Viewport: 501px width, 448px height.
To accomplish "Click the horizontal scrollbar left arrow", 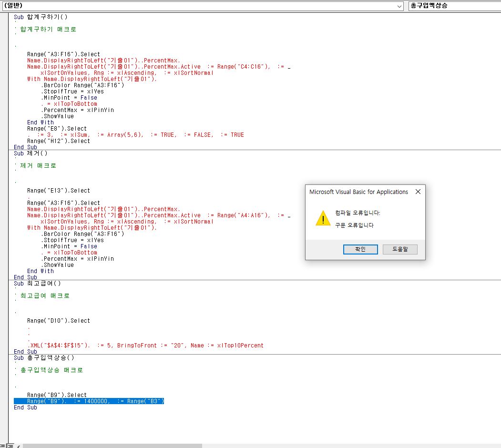I will tap(19, 446).
